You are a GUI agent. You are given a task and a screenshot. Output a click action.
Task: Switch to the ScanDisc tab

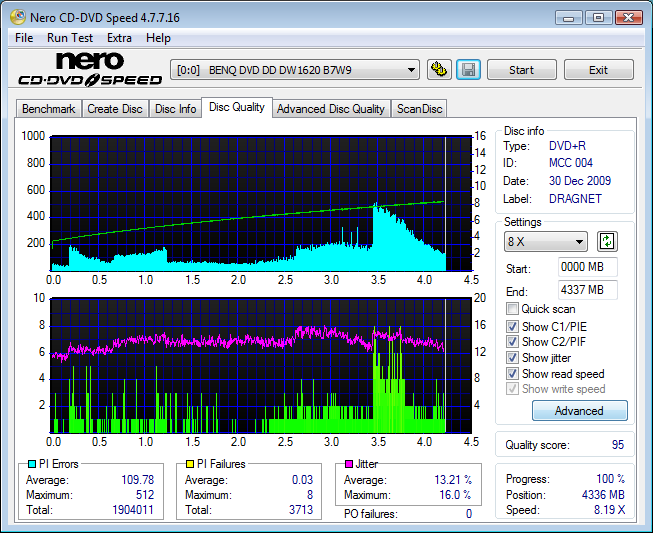pos(419,109)
